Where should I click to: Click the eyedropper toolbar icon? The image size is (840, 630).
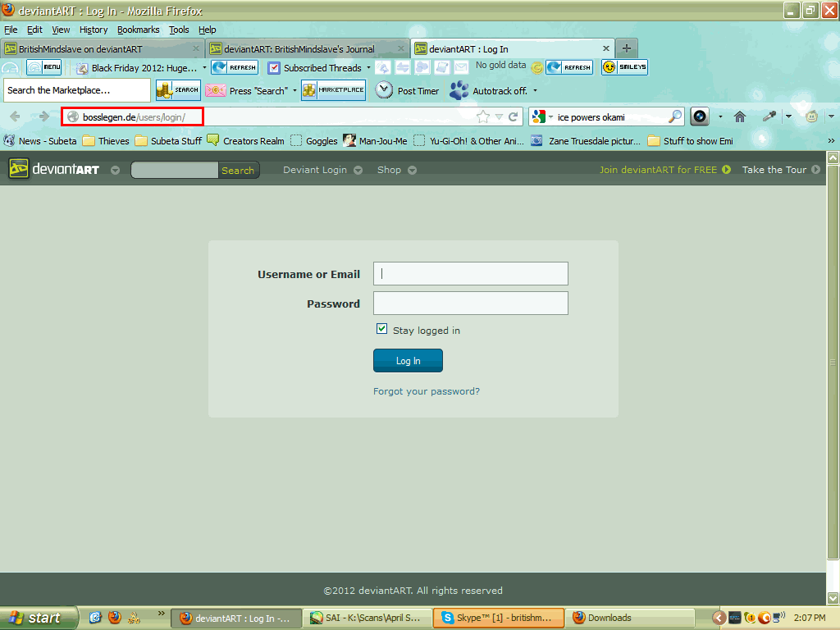point(769,116)
